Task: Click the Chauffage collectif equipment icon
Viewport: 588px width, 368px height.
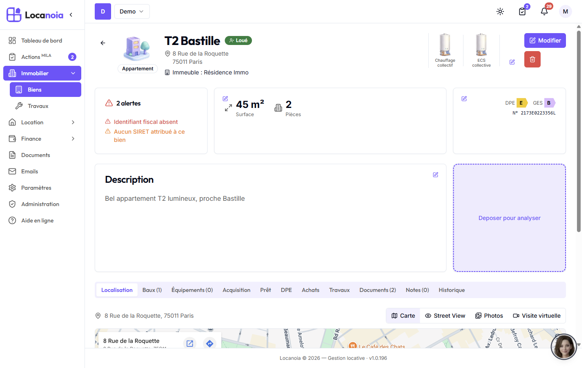Action: click(x=445, y=50)
